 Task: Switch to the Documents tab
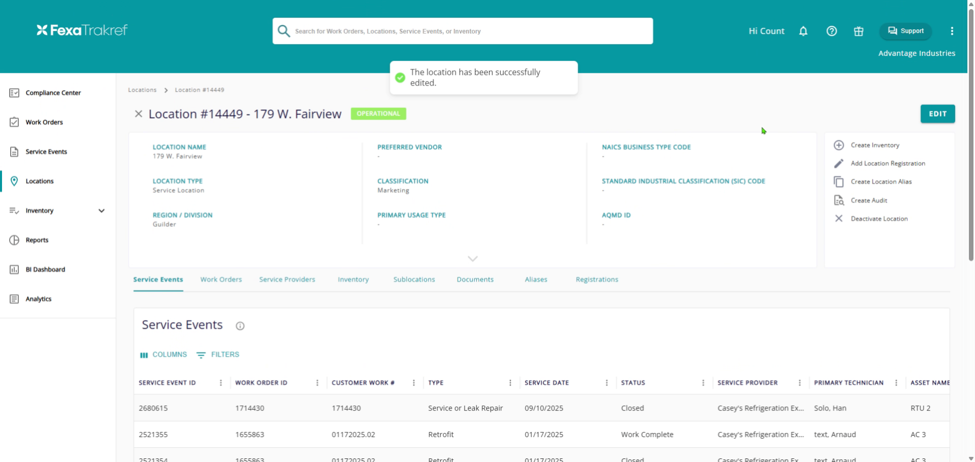(475, 280)
